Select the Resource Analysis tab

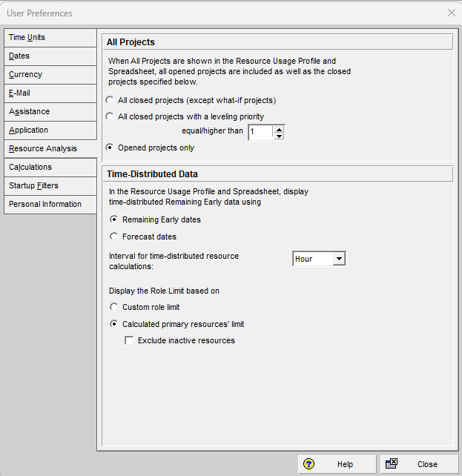(x=50, y=149)
